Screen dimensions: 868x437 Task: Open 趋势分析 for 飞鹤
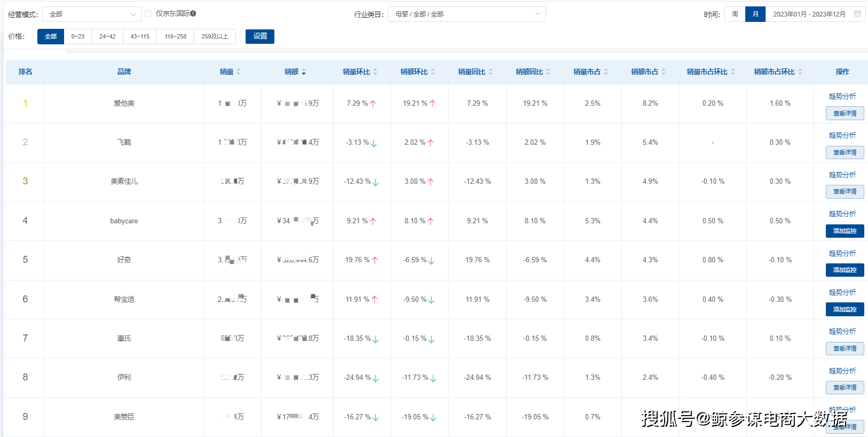click(x=842, y=135)
